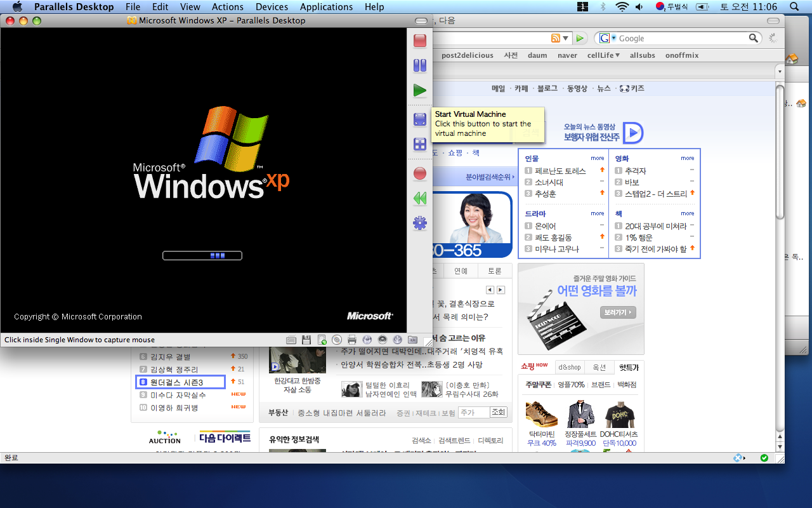
Task: Click the blue icon in browser status bar
Action: tap(739, 457)
